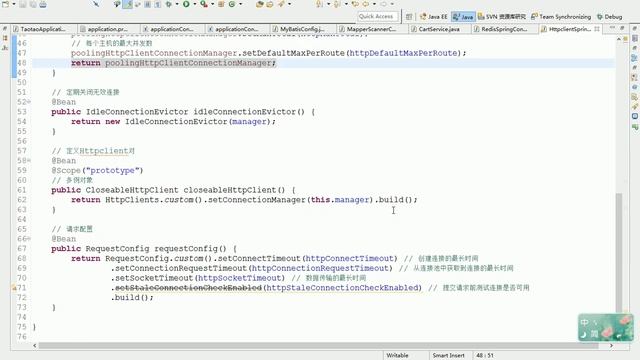Open the Back history dropdown arrow
This screenshot has height=360, width=640.
[374, 4]
